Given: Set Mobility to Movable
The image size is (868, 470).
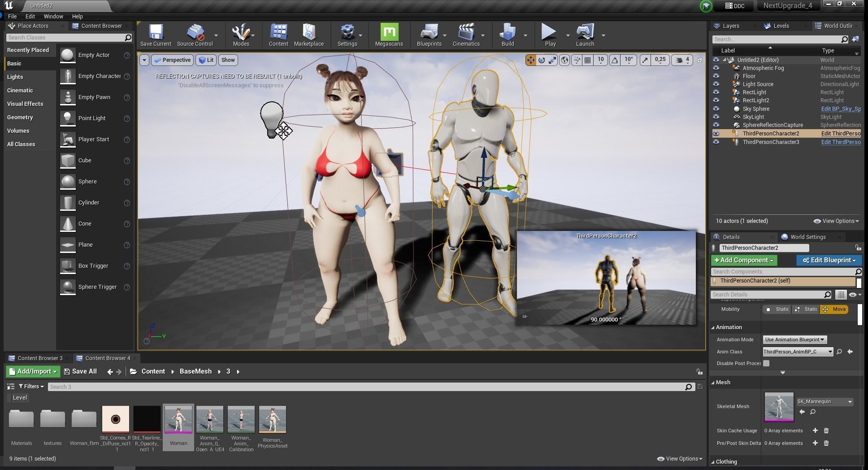Looking at the screenshot, I should (834, 309).
